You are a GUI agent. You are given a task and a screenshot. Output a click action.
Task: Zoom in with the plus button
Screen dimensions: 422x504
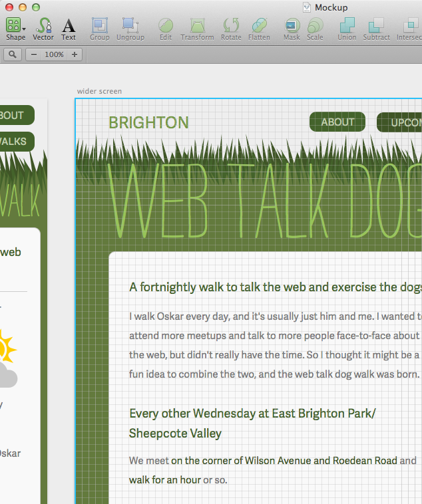(74, 55)
